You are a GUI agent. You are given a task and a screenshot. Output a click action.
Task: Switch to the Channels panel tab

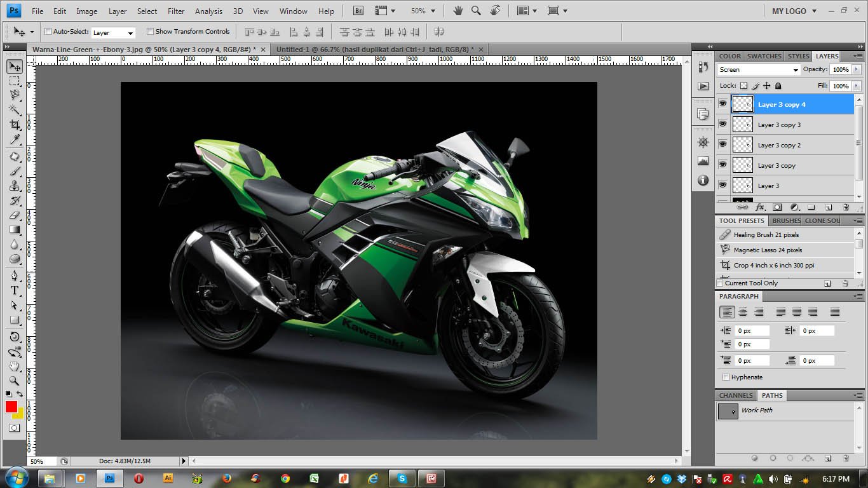pos(736,395)
